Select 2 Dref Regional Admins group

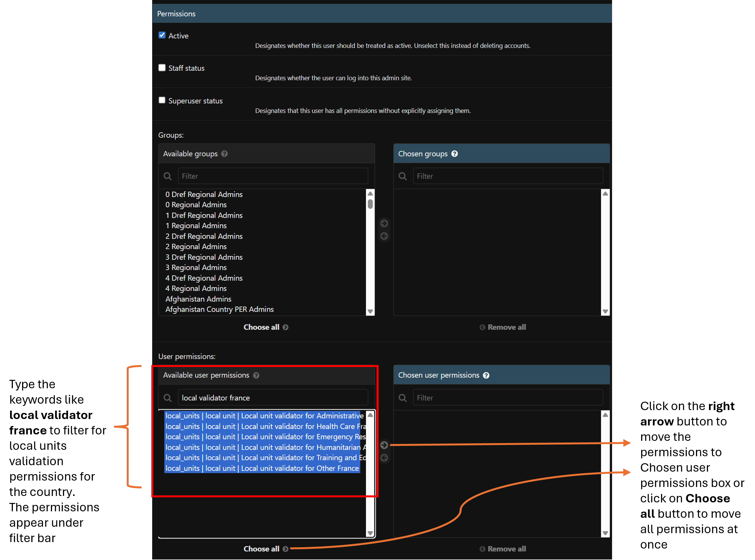point(204,236)
